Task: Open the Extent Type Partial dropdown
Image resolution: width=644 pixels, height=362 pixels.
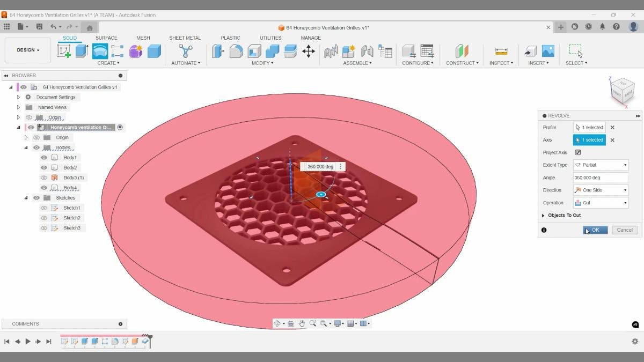Action: tap(601, 165)
